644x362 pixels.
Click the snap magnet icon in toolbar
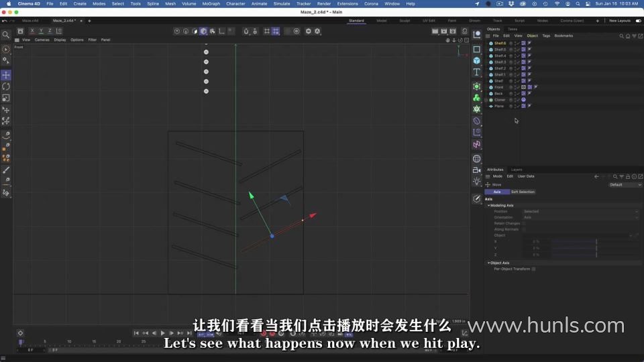tap(246, 32)
